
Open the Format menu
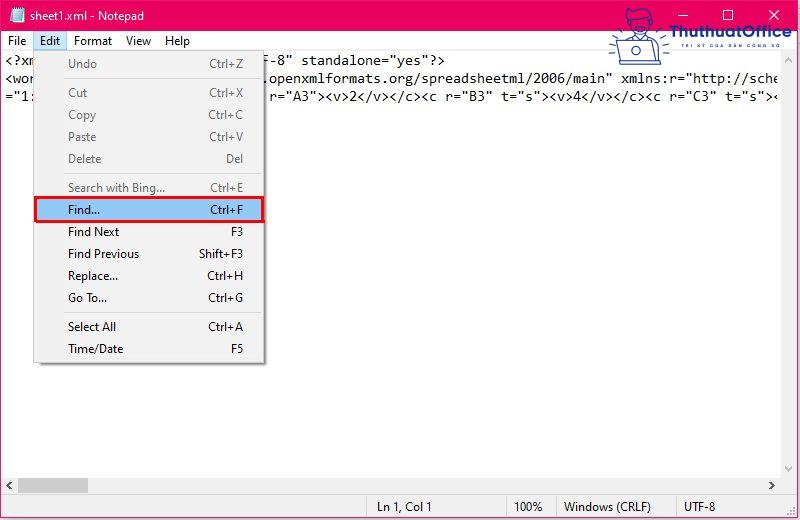point(92,41)
